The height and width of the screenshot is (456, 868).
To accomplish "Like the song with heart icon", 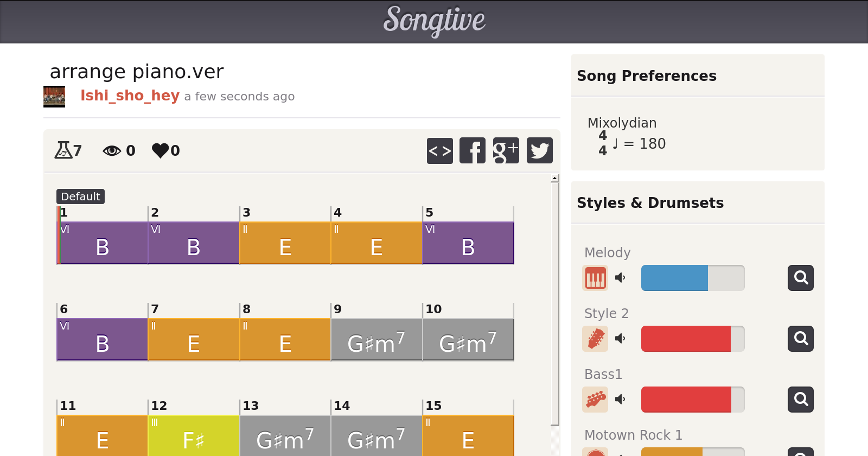I will click(161, 150).
